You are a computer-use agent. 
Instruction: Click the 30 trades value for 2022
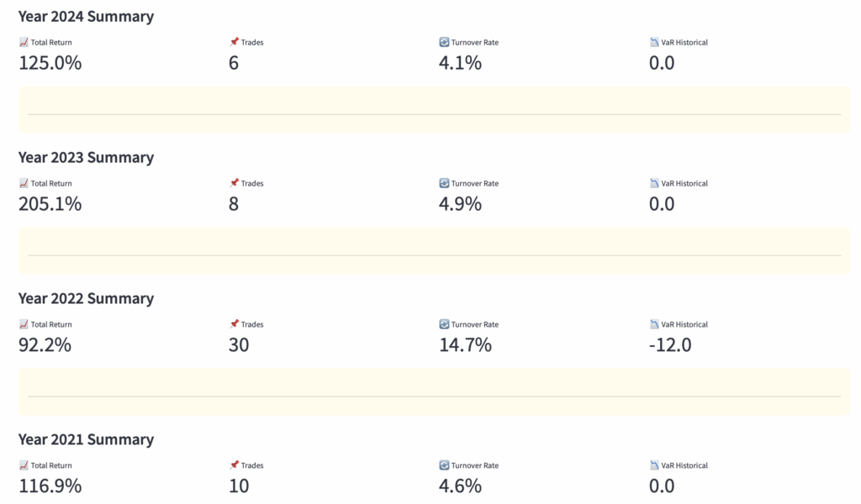239,345
